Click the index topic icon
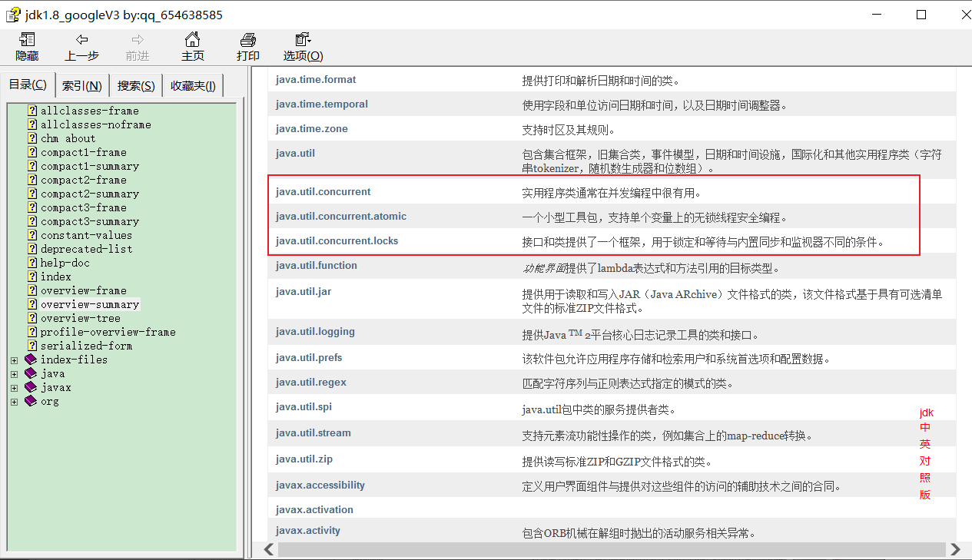Image resolution: width=972 pixels, height=560 pixels. (32, 277)
